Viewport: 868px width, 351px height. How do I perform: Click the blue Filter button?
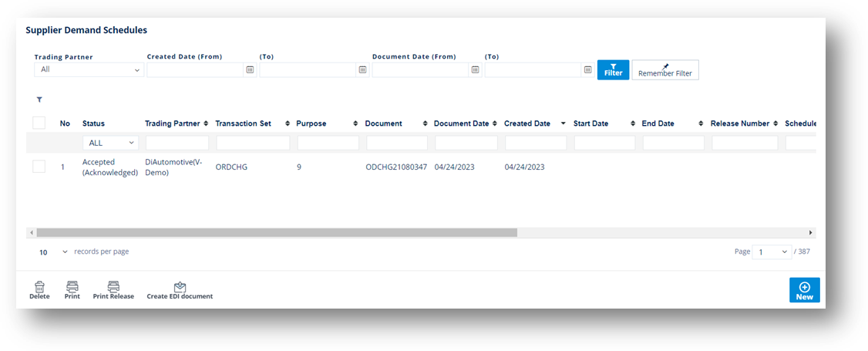coord(613,69)
